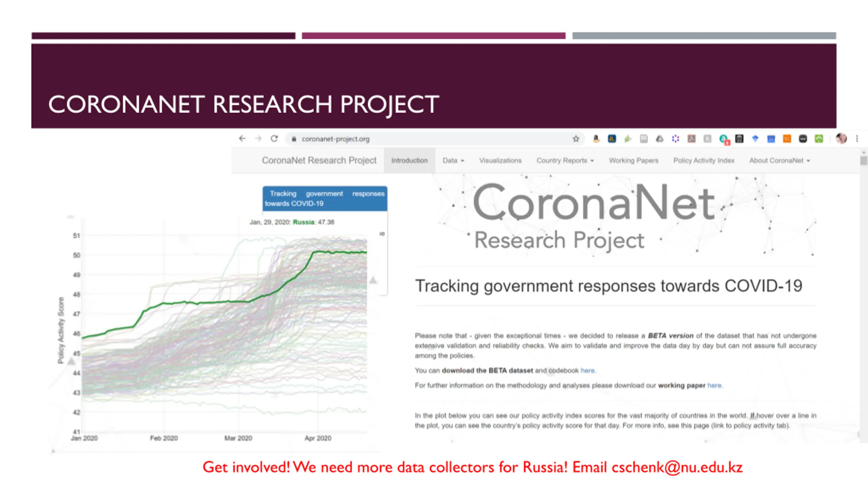
Task: Open the green extension with red badge
Action: coord(724,139)
